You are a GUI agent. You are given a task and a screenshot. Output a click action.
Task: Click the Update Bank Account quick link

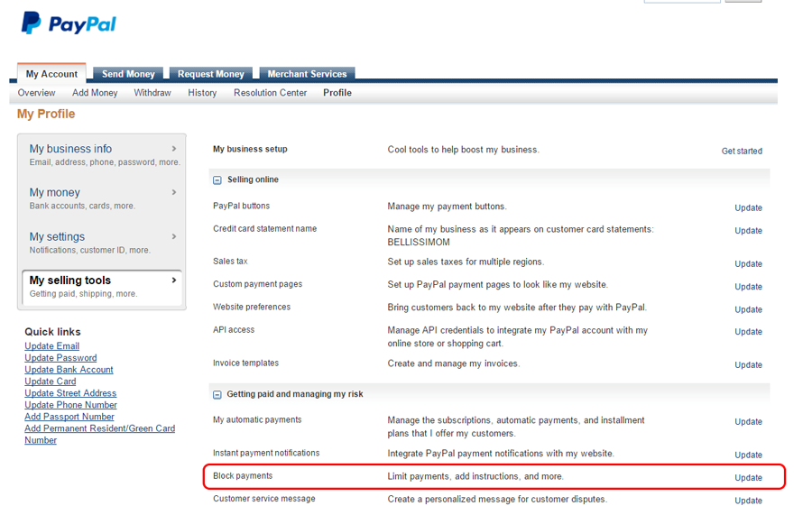coord(69,370)
